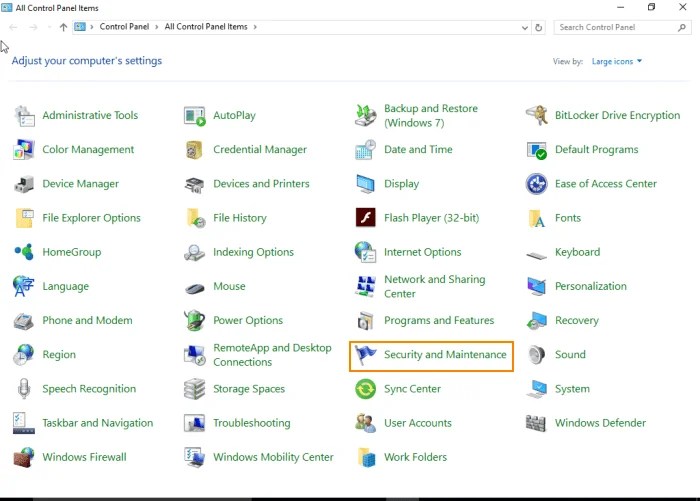The height and width of the screenshot is (501, 700).
Task: Click the HomeGroup icon
Action: coord(24,252)
